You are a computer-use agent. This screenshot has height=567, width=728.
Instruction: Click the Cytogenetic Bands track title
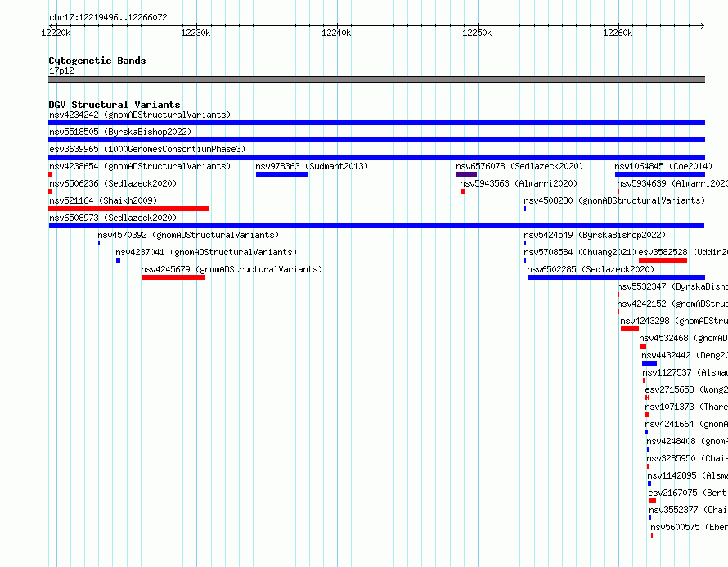(97, 61)
